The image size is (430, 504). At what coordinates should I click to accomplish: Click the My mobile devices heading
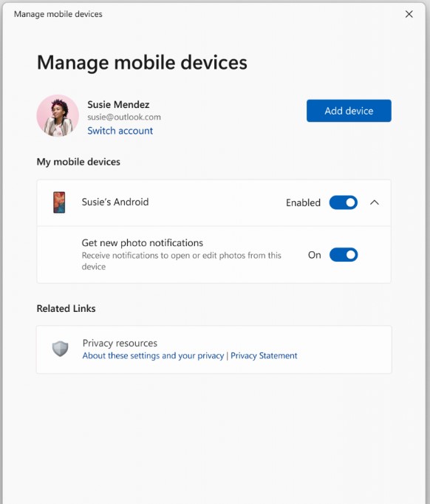pos(78,162)
